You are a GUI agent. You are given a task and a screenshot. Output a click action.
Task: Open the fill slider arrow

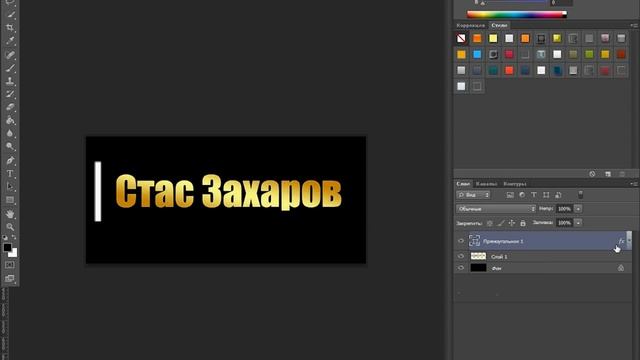click(578, 223)
